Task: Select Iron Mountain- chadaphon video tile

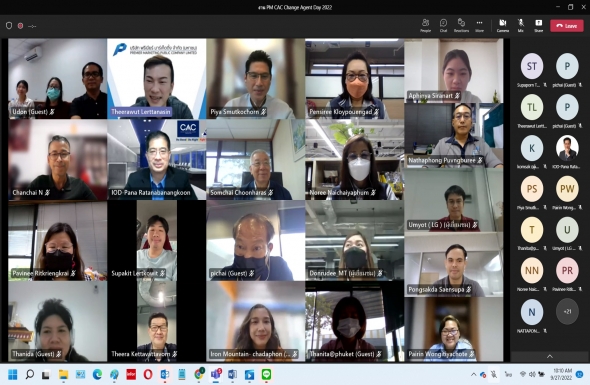Action: point(255,321)
